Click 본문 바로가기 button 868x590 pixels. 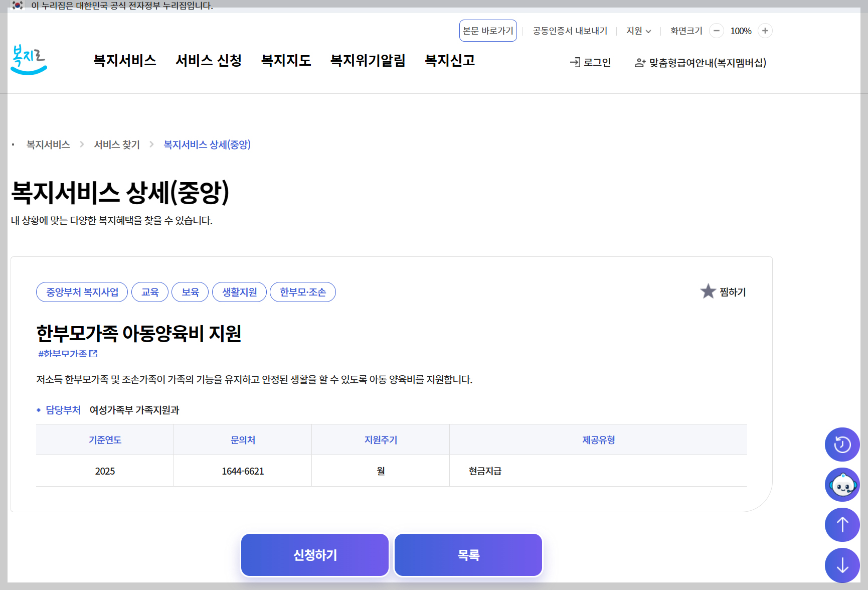click(488, 31)
